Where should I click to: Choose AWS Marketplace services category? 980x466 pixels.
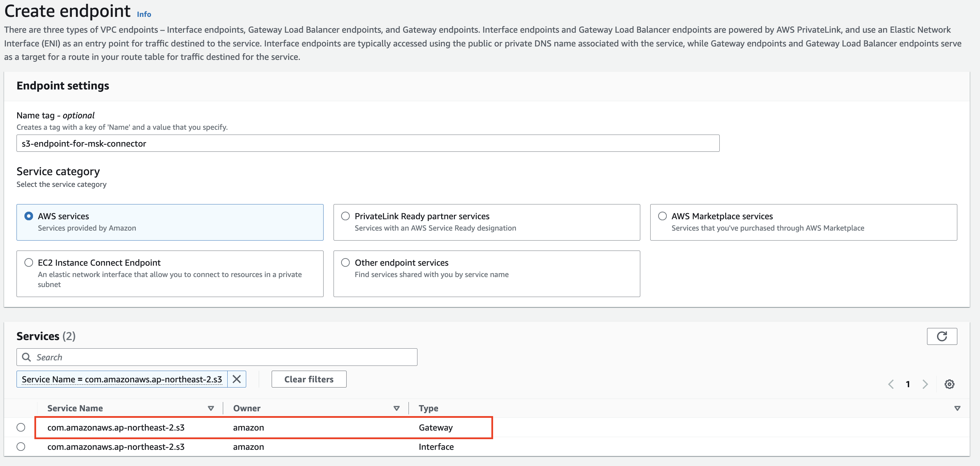click(x=662, y=216)
